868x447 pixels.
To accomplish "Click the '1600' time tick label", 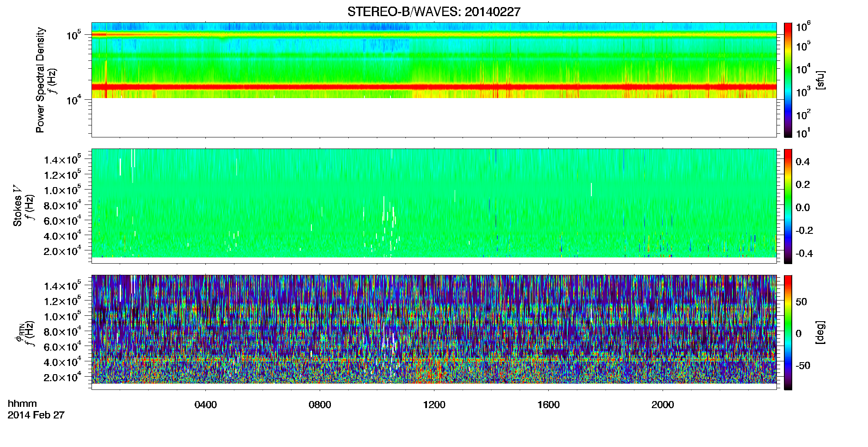I will 549,405.
